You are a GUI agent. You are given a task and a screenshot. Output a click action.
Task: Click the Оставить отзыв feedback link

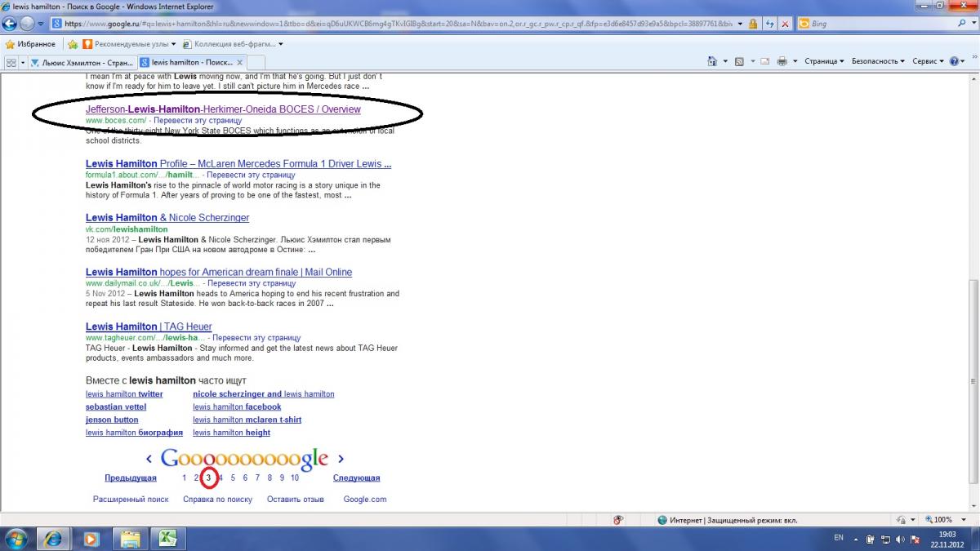296,499
